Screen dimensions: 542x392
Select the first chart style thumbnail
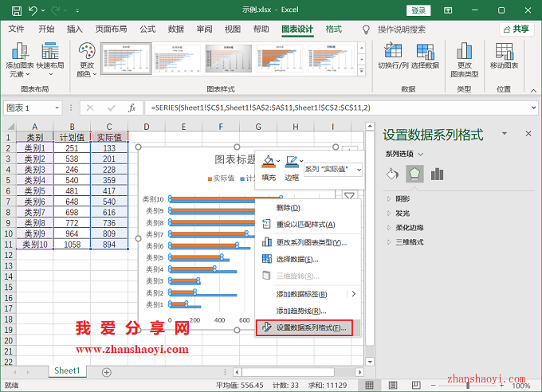(126, 58)
